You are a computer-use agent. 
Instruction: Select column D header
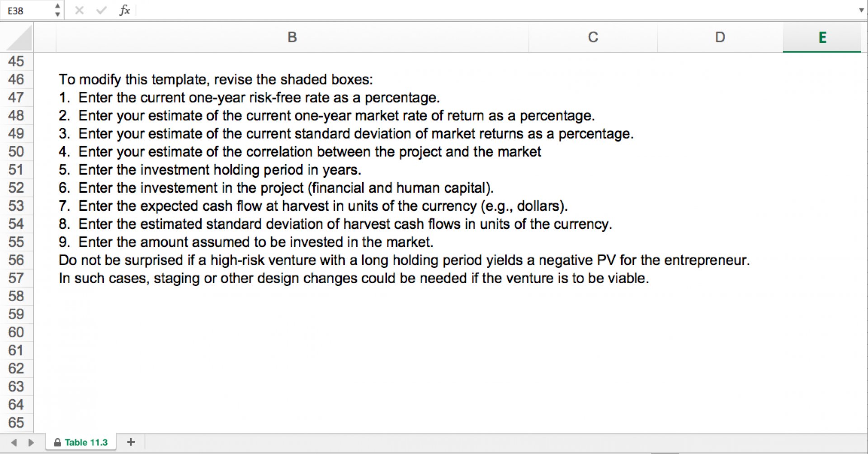(720, 37)
